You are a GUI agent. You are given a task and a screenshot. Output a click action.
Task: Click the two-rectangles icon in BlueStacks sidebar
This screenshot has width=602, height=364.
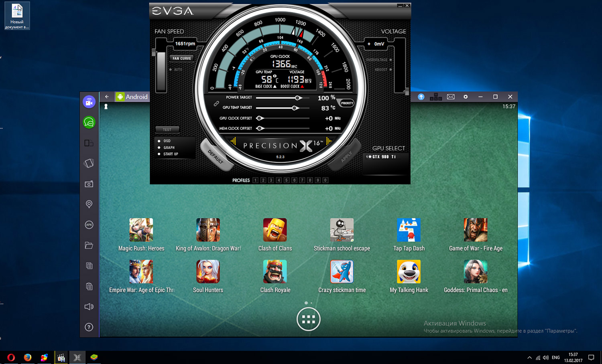89,143
